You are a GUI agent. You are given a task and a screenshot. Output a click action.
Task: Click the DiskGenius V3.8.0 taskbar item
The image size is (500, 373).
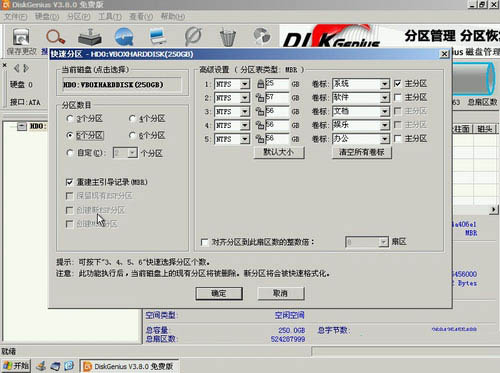click(x=129, y=366)
